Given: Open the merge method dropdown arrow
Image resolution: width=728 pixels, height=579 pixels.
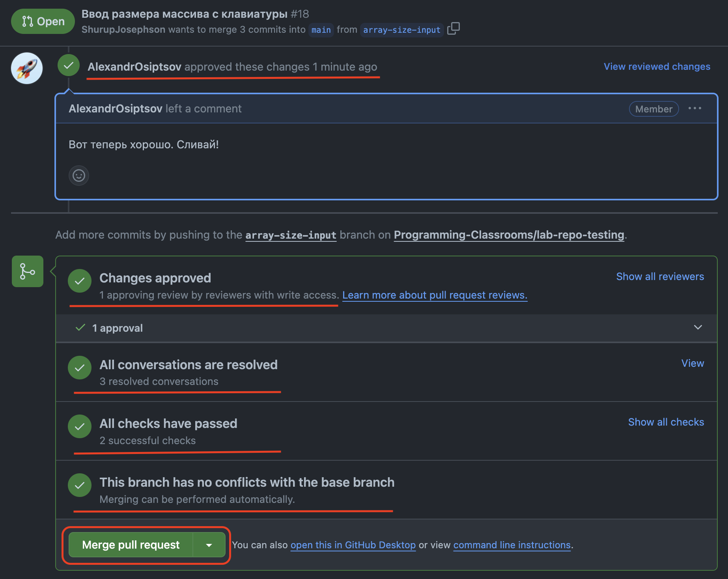Looking at the screenshot, I should click(x=209, y=545).
